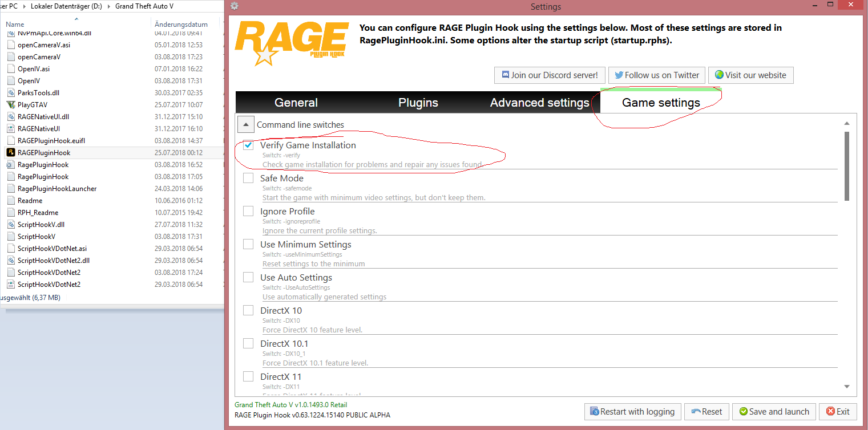Click the RPH_Readme document icon
This screenshot has height=430, width=868.
10,212
